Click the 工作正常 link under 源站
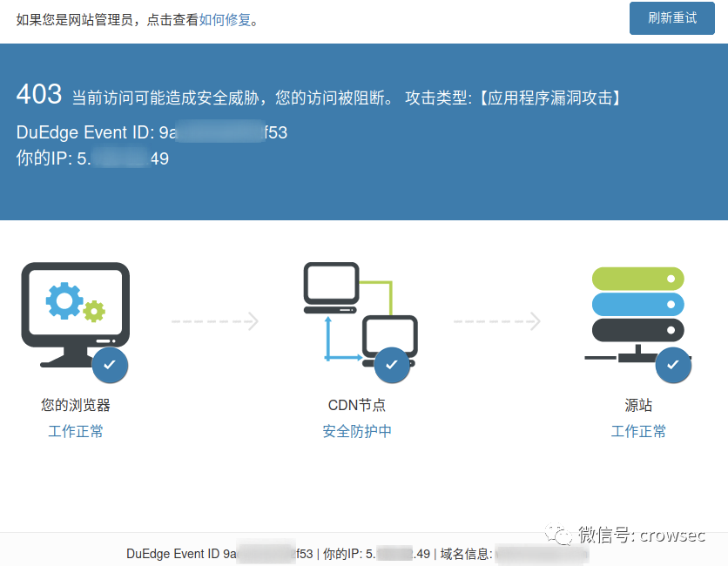Image resolution: width=728 pixels, height=566 pixels. 638,431
